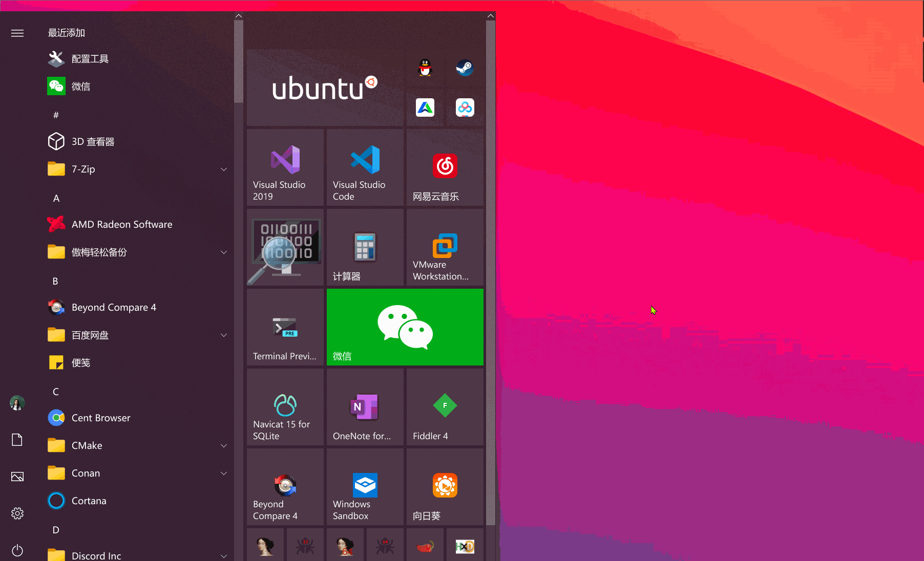Open the Beyond Compare 4 tile
The height and width of the screenshot is (561, 924).
coord(285,487)
